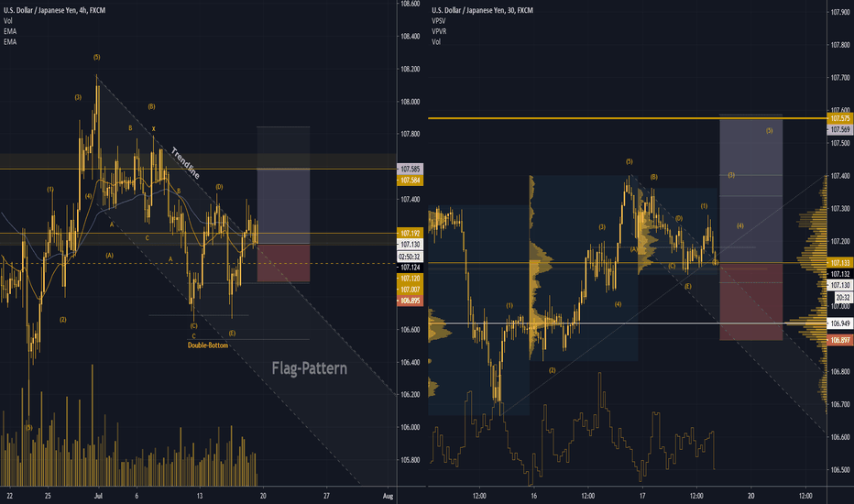This screenshot has width=854, height=504.
Task: Click the Trendline annotation text
Action: pos(186,163)
